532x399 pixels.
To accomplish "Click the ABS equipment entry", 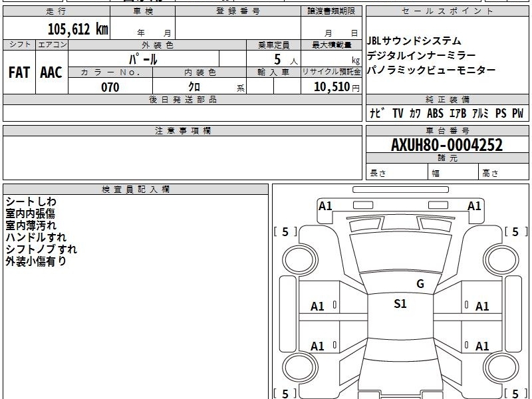I will click(x=435, y=113).
